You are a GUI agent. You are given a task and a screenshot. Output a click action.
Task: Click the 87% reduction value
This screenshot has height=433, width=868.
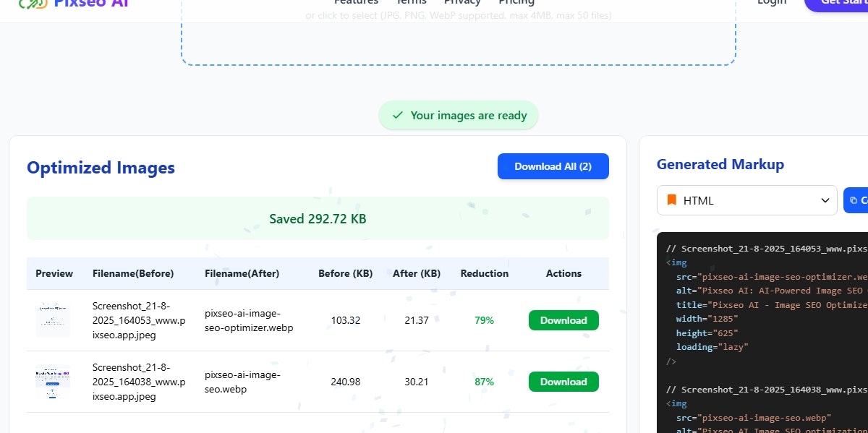(485, 382)
